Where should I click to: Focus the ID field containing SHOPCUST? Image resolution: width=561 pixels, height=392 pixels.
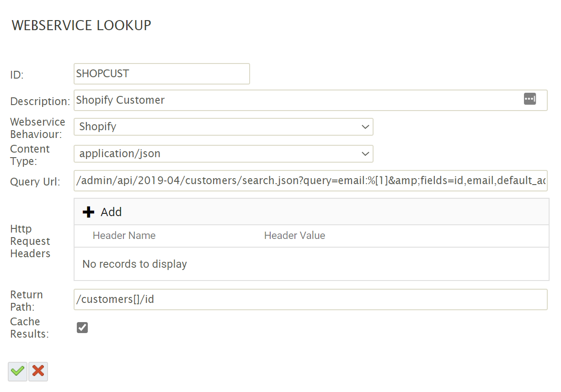click(161, 74)
